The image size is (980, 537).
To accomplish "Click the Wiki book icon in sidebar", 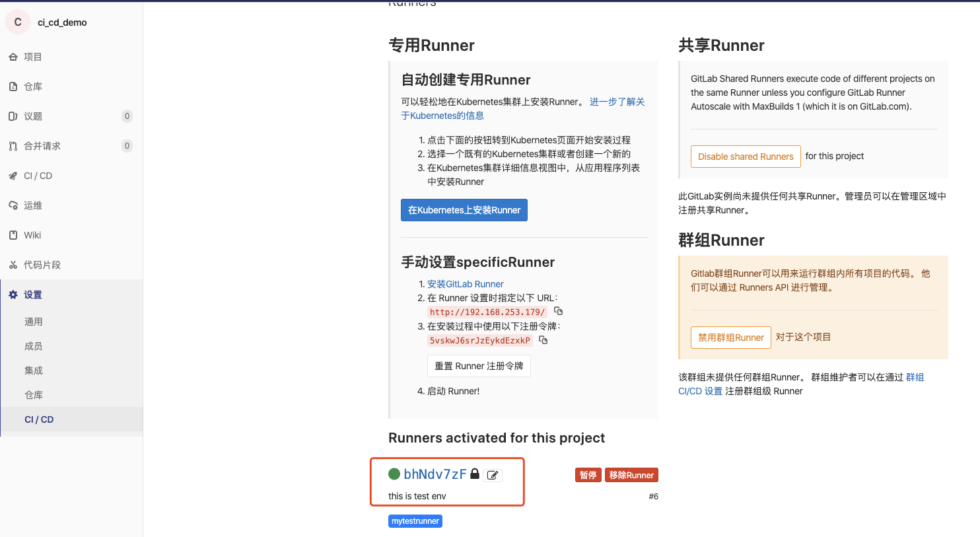I will coord(13,235).
